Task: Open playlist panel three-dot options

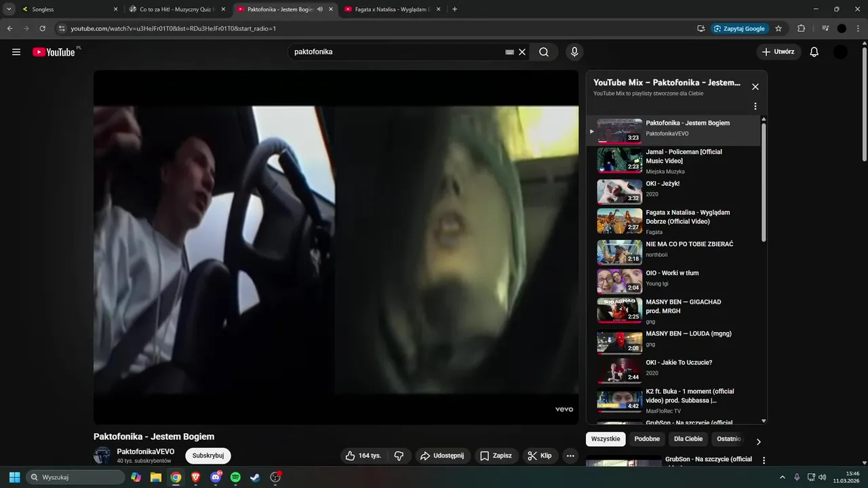Action: (x=755, y=106)
